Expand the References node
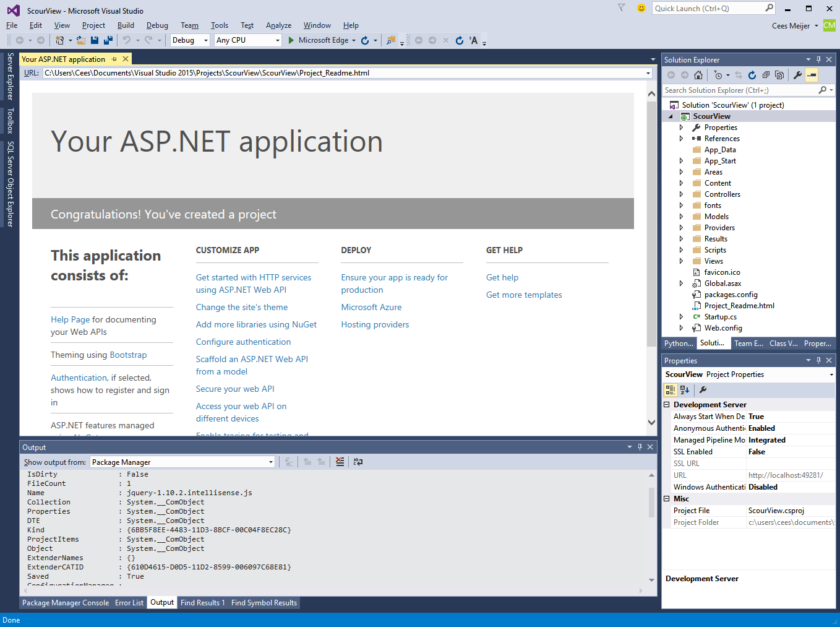The height and width of the screenshot is (627, 840). pos(681,139)
